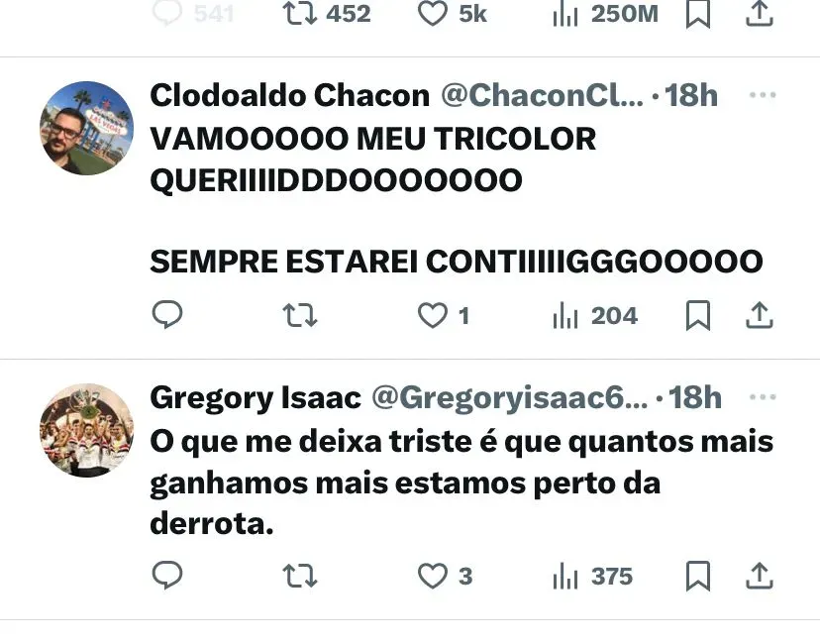Image resolution: width=820 pixels, height=644 pixels.
Task: Retweet Clodoaldo Chacon's tweet
Action: (300, 315)
